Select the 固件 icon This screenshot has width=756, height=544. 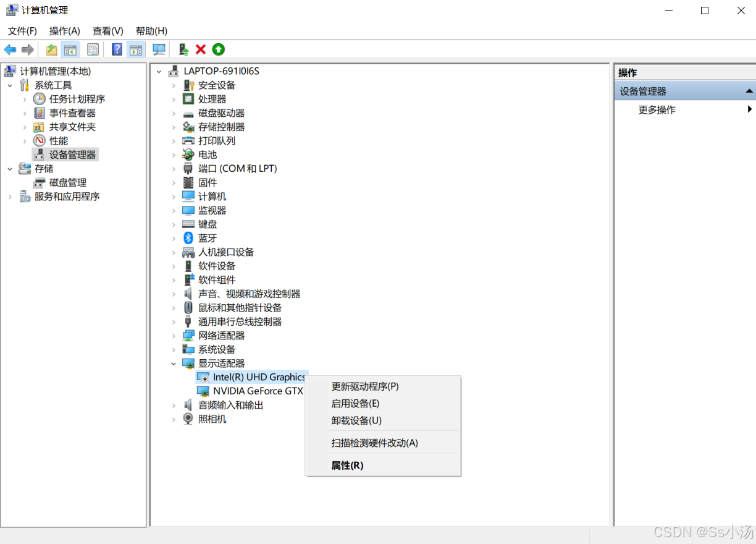point(188,182)
